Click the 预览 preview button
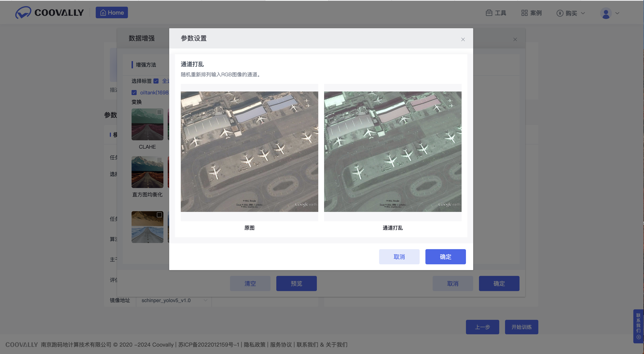 pos(296,283)
